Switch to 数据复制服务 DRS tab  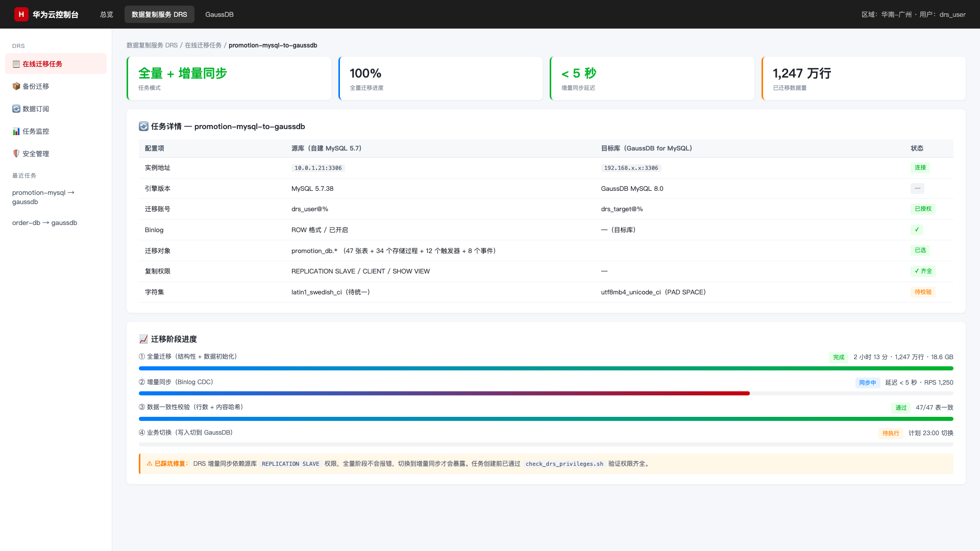coord(159,14)
